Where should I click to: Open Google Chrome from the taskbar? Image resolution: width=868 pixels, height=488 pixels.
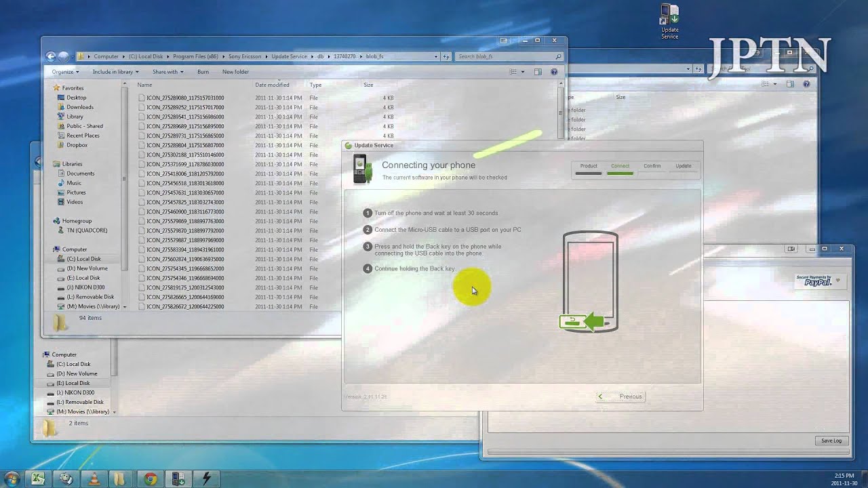[151, 479]
